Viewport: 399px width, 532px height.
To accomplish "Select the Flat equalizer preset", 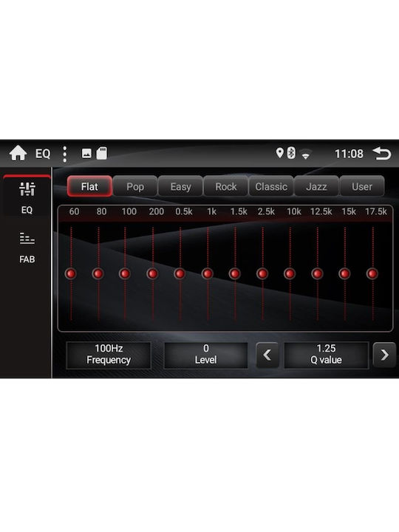I will [x=89, y=186].
